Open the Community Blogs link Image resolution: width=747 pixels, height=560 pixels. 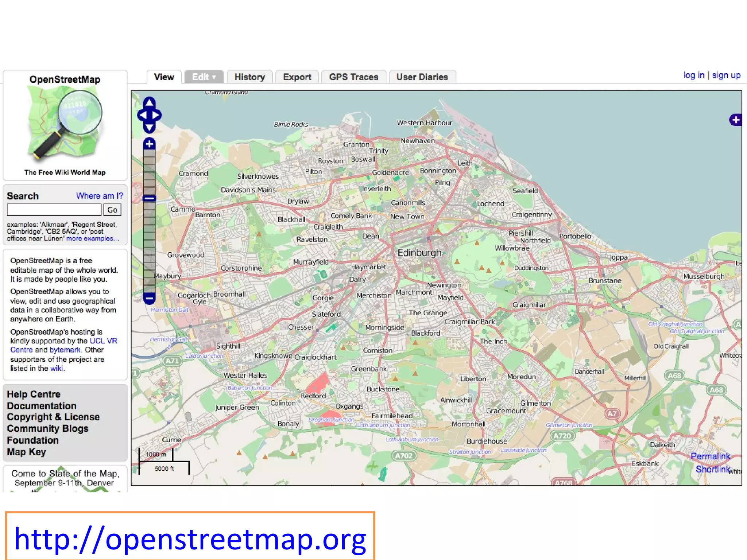pyautogui.click(x=47, y=429)
